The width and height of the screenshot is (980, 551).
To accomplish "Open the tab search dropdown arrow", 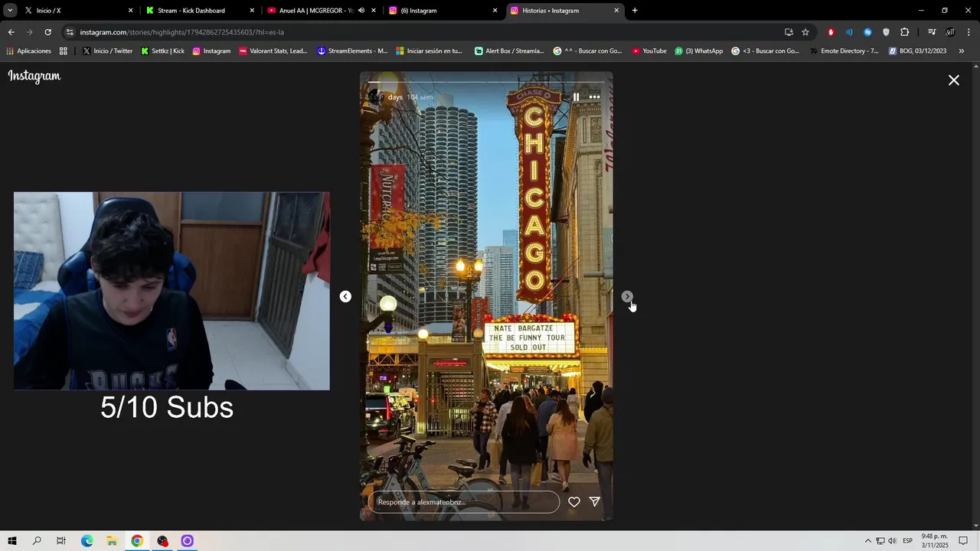I will [10, 11].
